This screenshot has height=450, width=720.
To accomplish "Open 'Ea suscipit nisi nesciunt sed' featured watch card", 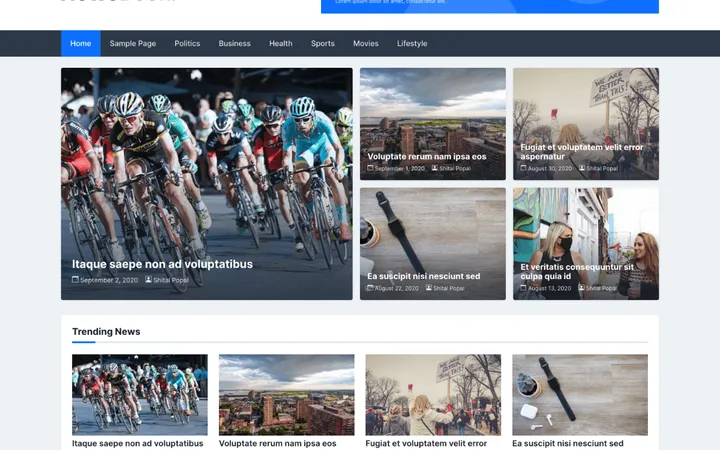I will pos(423,276).
